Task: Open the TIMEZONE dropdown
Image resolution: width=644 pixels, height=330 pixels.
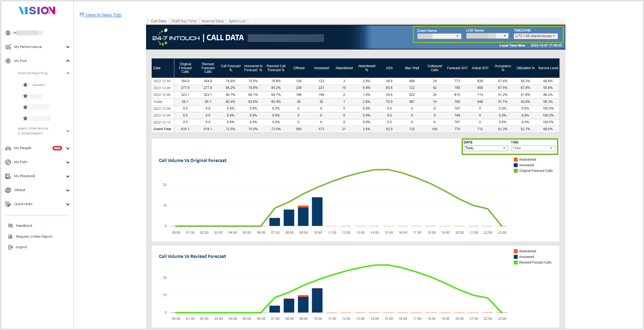Action: (535, 36)
